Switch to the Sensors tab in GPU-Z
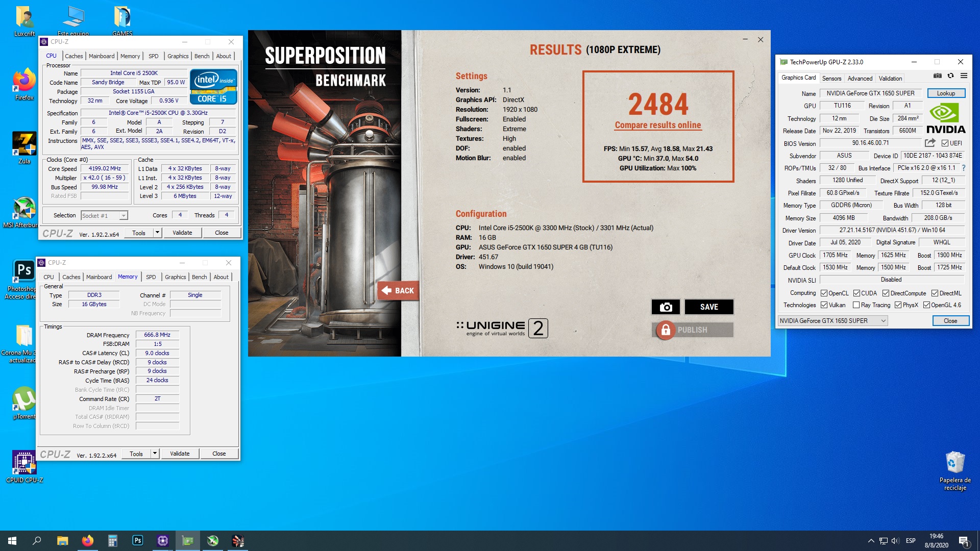 pos(831,79)
